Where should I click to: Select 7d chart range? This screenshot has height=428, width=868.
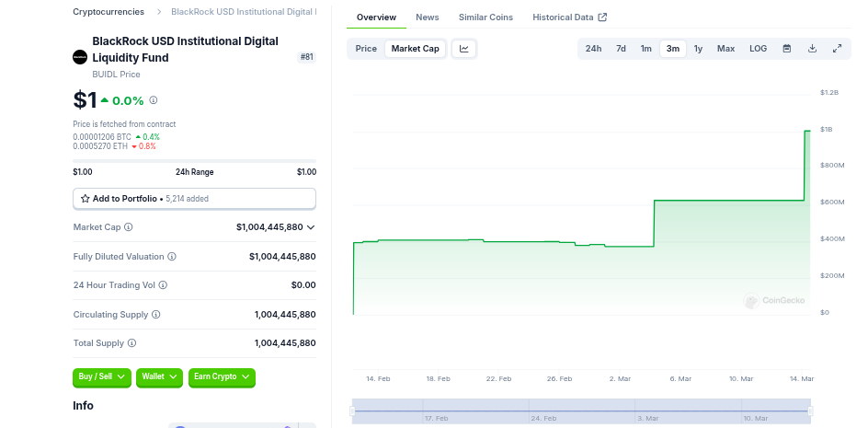pos(621,49)
